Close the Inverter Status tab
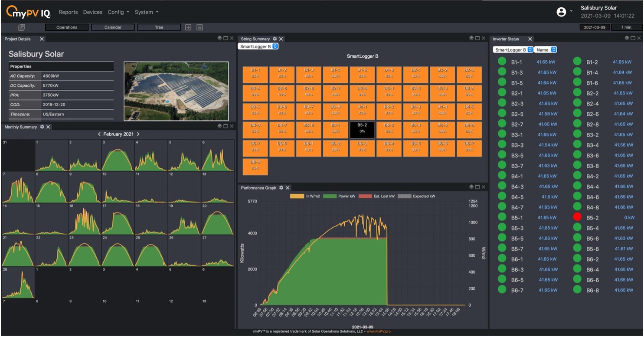 click(530, 39)
